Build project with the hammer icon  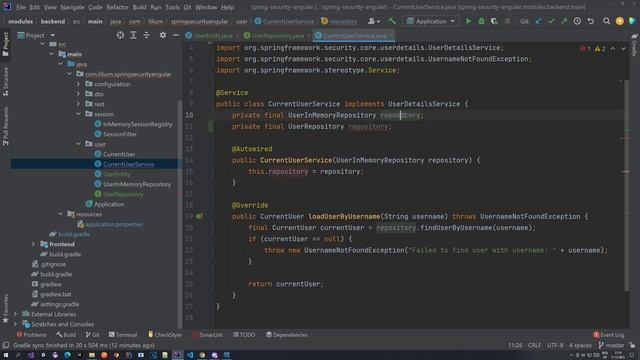point(392,21)
